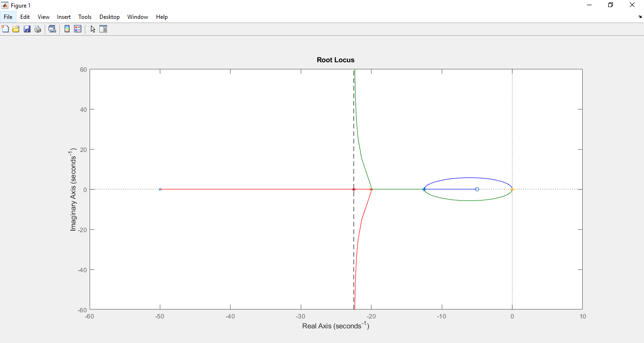The height and width of the screenshot is (343, 644).
Task: Insert a legend via the toolbar icon
Action: tap(78, 29)
